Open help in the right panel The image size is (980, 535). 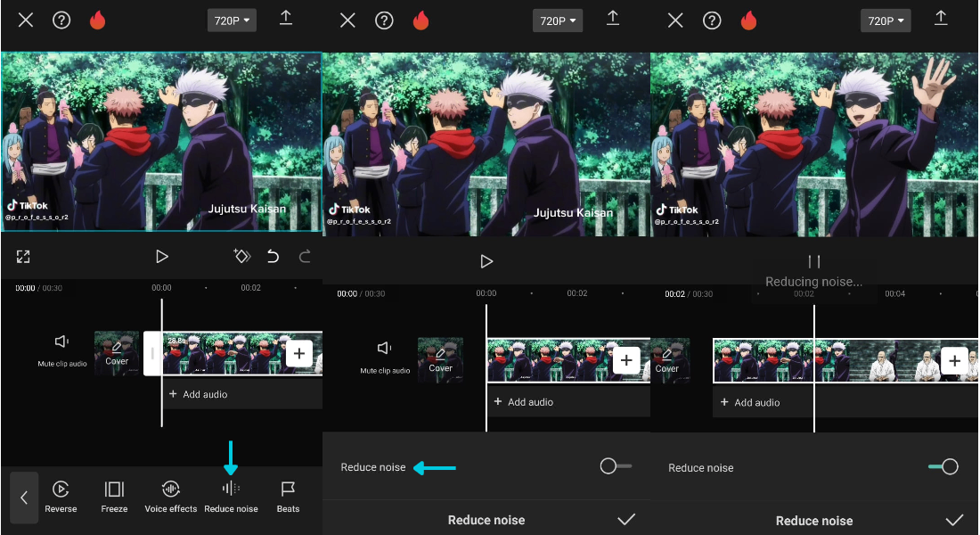[x=712, y=21]
